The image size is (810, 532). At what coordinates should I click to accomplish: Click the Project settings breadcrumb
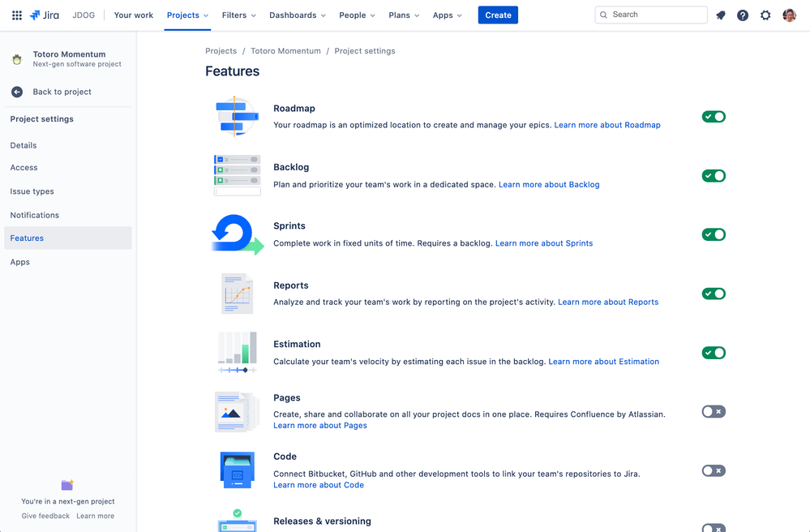[x=365, y=51]
